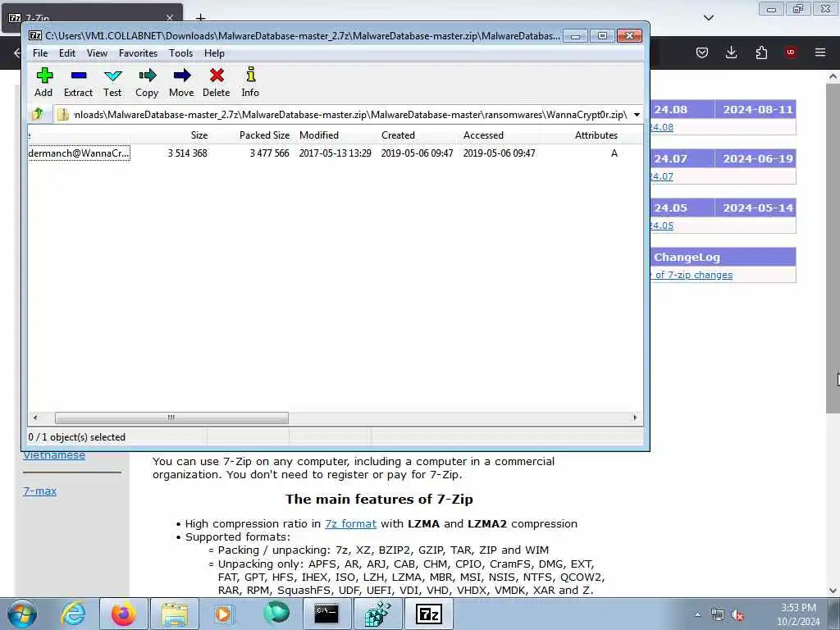Open the 24.07 release link
840x630 pixels.
pos(662,176)
